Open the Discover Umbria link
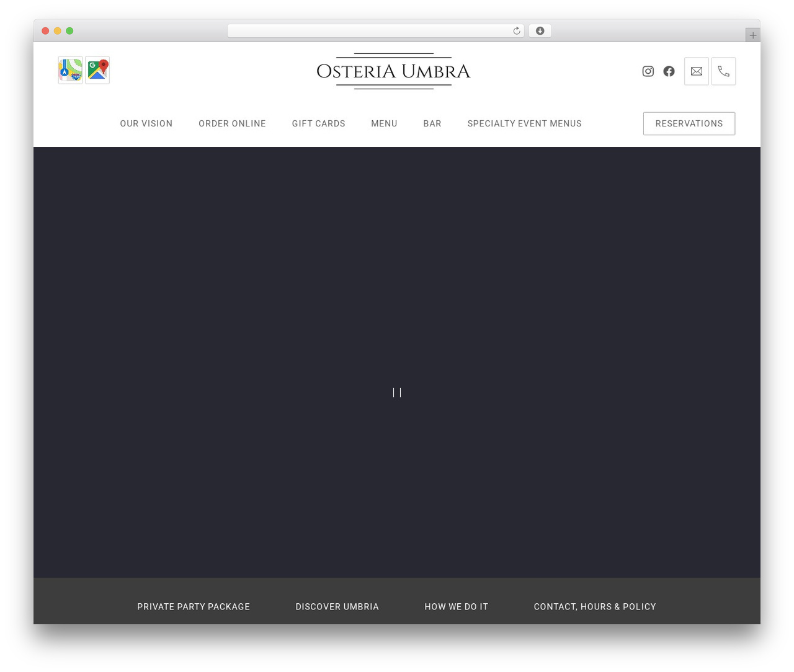Viewport: 794px width, 672px height. click(337, 607)
